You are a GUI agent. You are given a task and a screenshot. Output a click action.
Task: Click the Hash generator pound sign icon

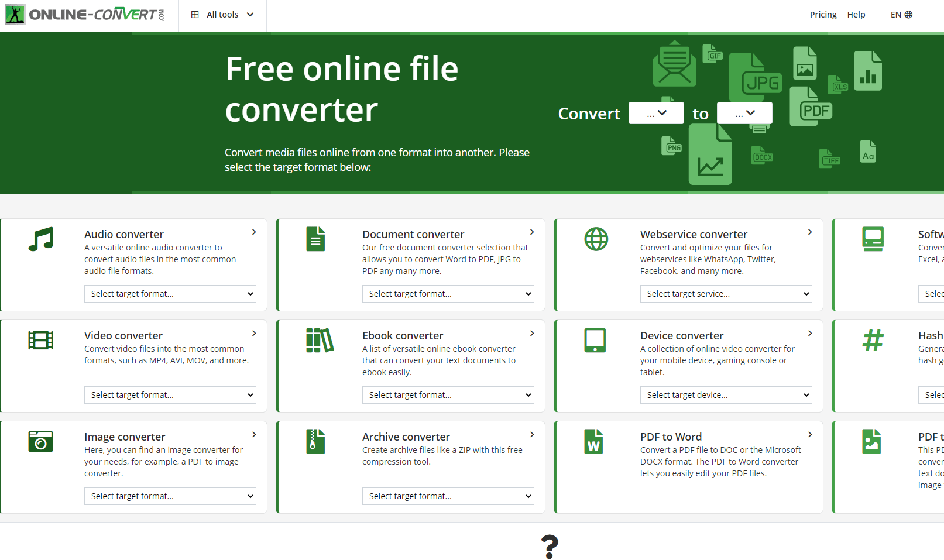click(x=873, y=340)
